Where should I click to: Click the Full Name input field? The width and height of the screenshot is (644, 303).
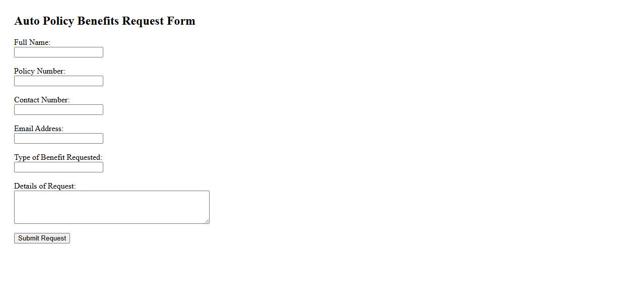click(58, 52)
